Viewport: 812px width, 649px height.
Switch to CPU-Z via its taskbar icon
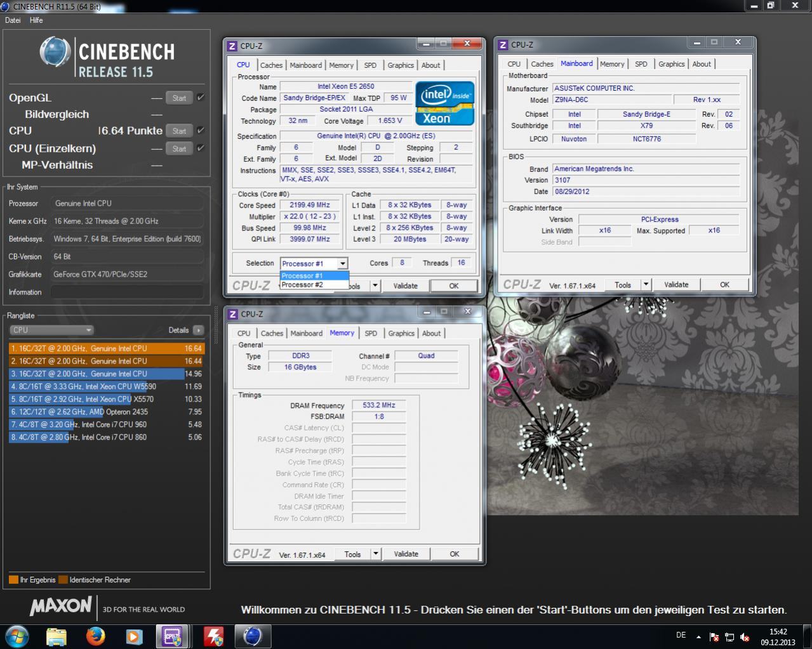pos(172,636)
